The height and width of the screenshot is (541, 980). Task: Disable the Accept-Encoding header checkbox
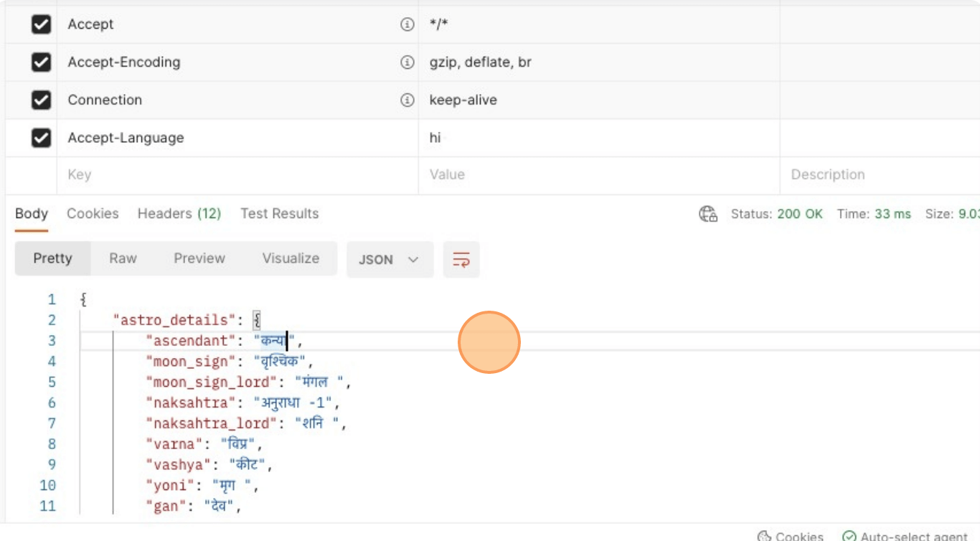[x=41, y=62]
